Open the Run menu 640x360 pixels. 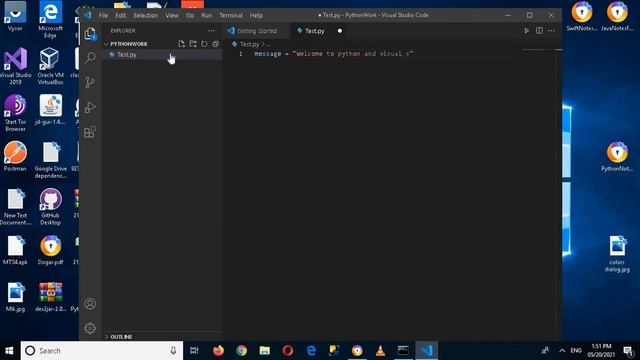207,15
